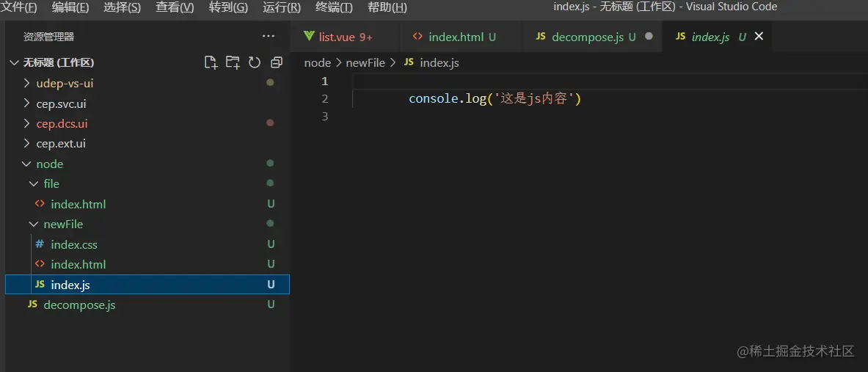The image size is (868, 372).
Task: Click the New File icon in explorer header
Action: 211,62
